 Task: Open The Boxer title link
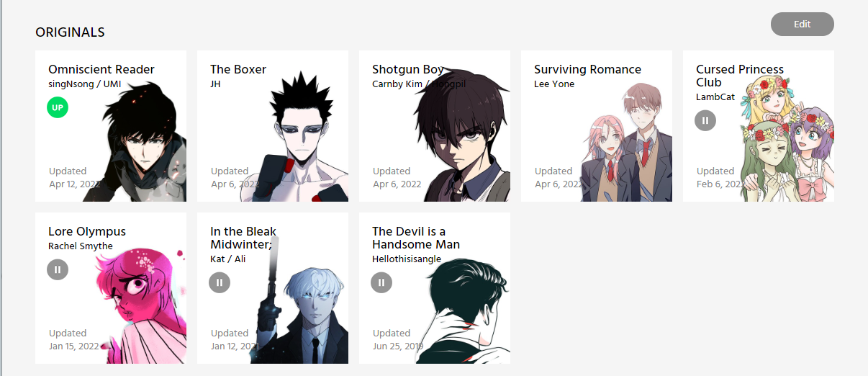coord(238,70)
